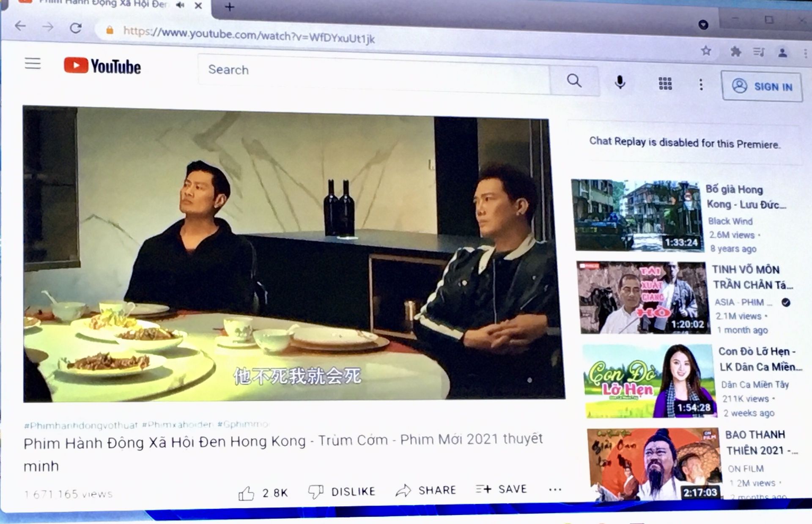Focus the YouTube Search field
The width and height of the screenshot is (812, 524).
(x=374, y=74)
